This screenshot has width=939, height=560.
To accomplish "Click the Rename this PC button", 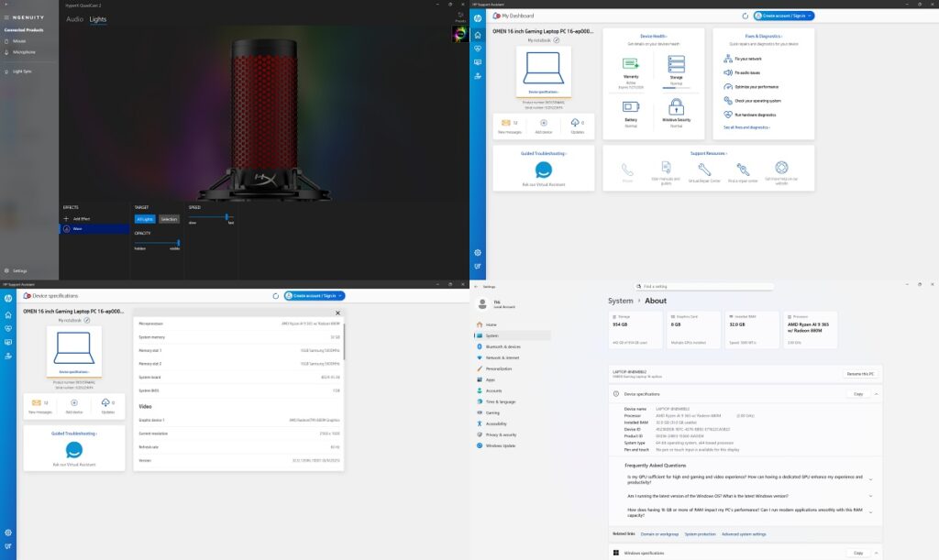I will point(860,374).
